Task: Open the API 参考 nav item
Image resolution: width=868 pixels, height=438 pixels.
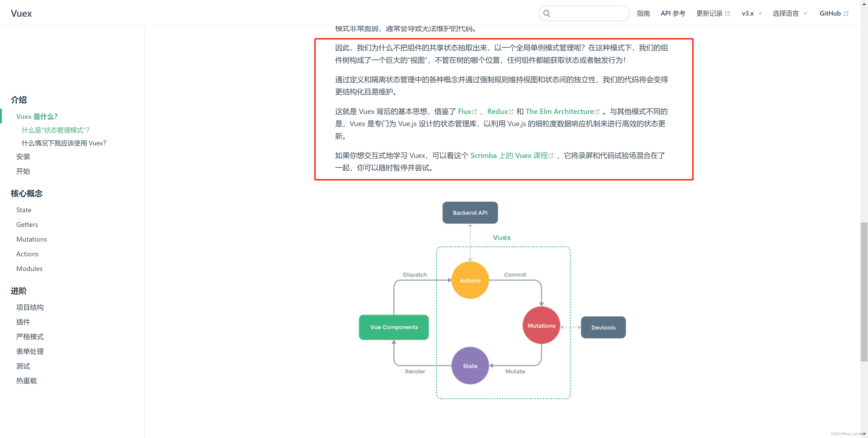Action: 672,14
